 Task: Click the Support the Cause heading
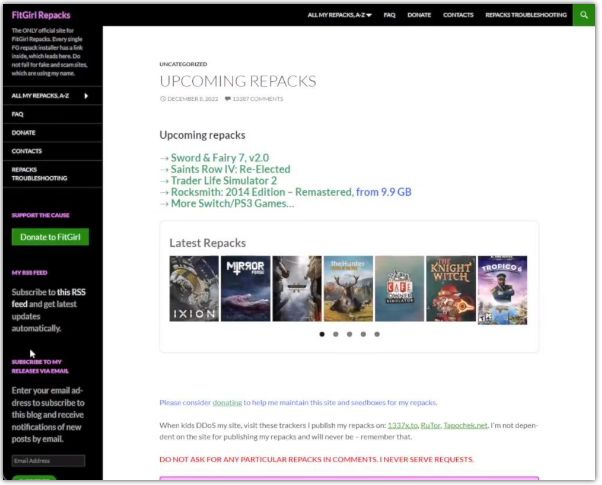coord(40,215)
